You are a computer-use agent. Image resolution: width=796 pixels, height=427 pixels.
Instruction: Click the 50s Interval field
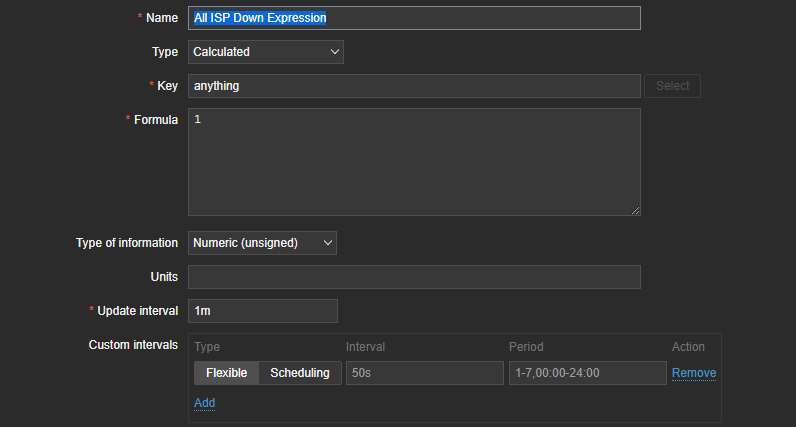point(424,373)
